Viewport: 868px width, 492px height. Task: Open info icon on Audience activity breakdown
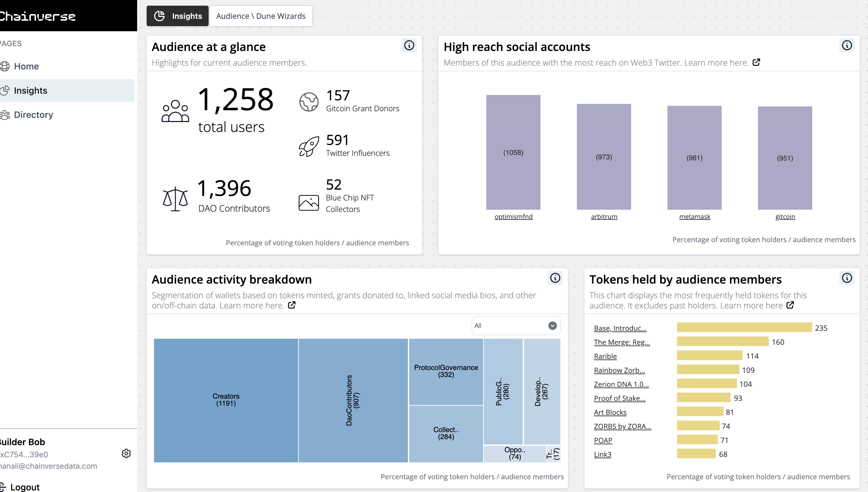point(555,278)
